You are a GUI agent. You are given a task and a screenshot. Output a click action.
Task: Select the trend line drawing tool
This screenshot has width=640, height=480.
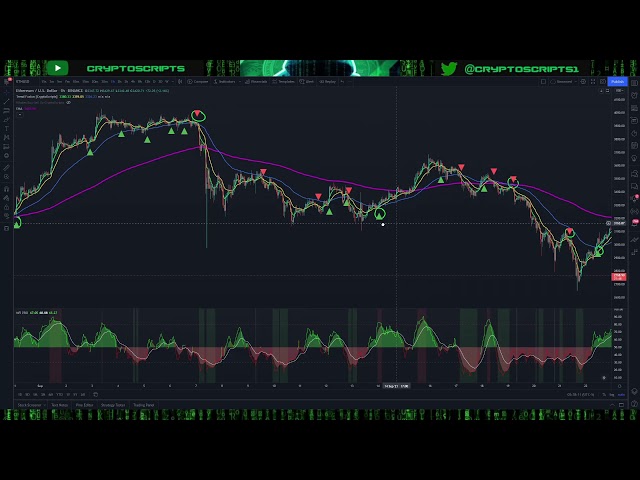(7, 101)
